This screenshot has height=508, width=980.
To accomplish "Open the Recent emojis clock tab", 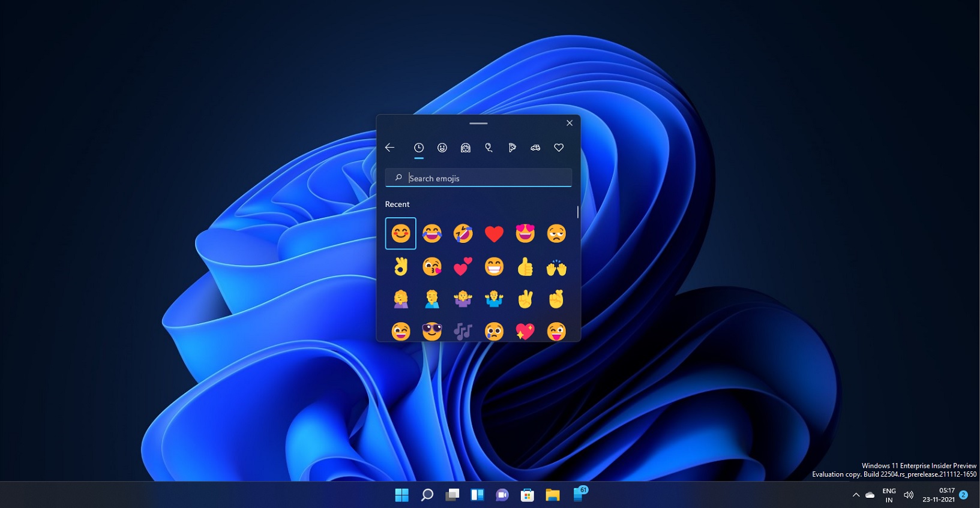I will pos(419,148).
